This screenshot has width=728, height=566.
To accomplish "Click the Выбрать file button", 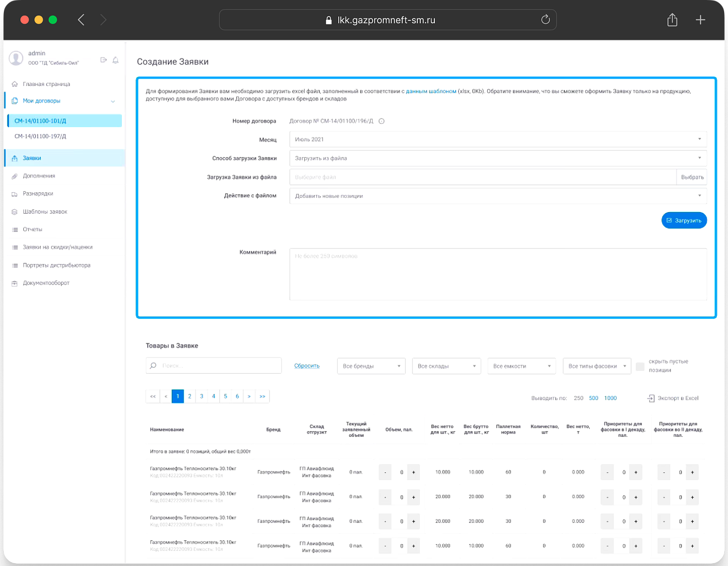I will click(692, 177).
